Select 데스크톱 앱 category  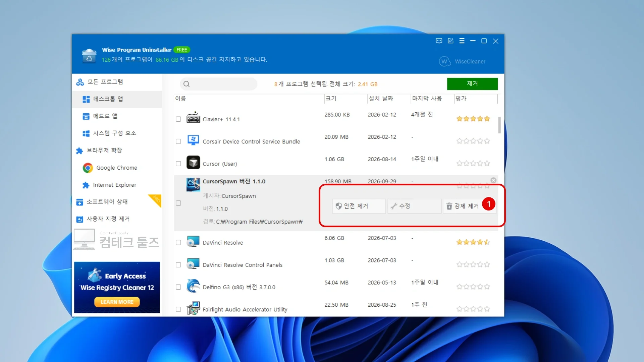(117, 99)
